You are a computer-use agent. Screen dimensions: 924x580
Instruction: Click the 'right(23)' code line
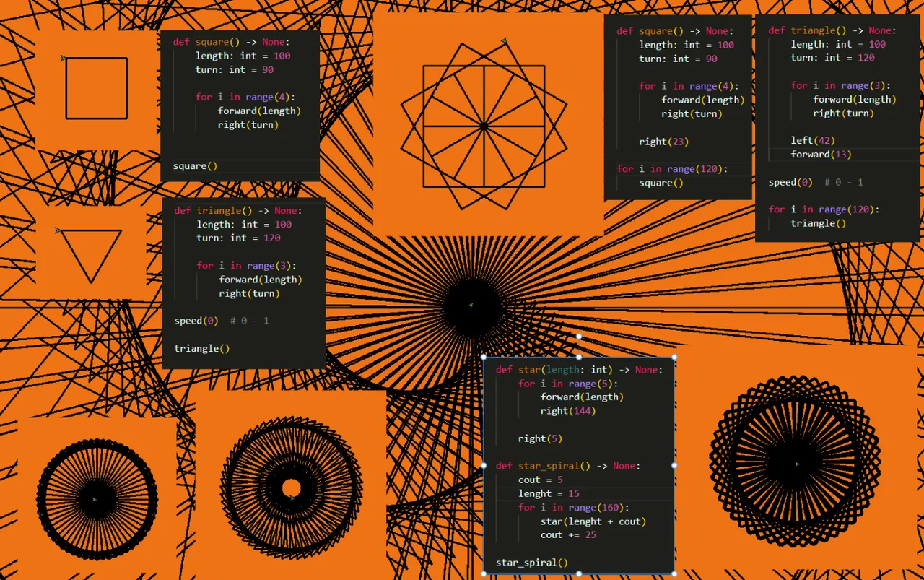coord(664,142)
